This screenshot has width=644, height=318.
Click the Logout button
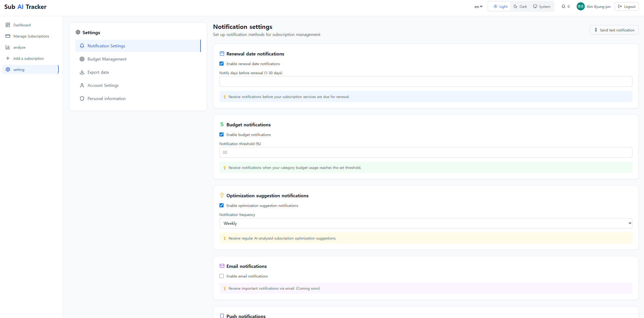coord(627,7)
